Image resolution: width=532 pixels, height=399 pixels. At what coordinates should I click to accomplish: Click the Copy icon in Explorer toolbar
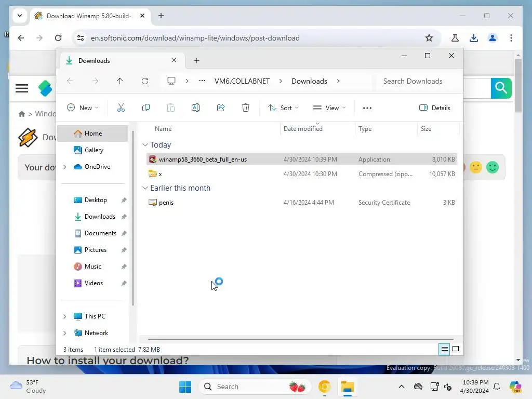[146, 108]
